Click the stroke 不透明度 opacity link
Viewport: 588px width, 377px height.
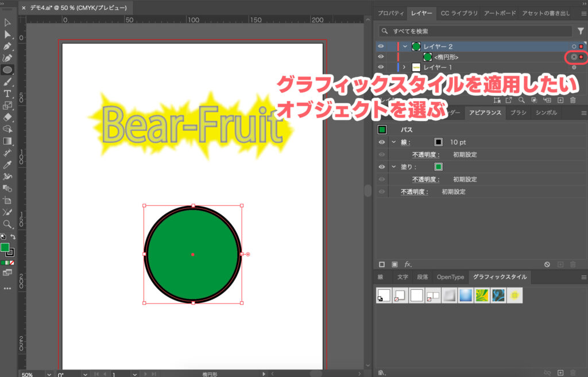click(425, 154)
